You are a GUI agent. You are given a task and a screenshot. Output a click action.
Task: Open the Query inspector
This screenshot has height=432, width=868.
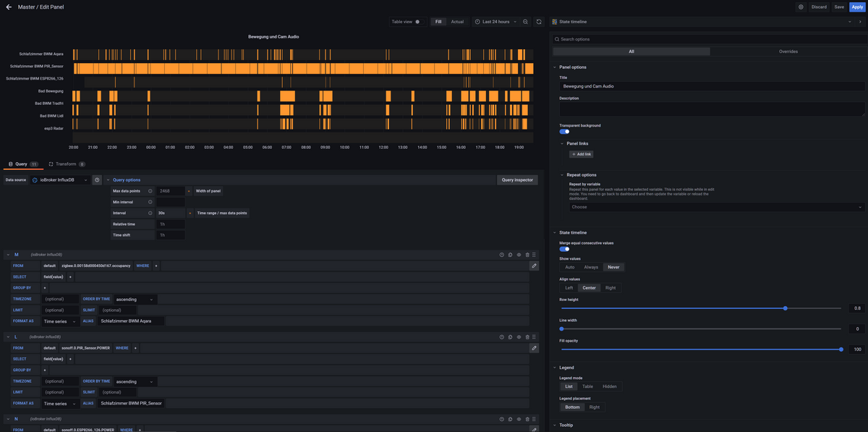click(x=517, y=179)
